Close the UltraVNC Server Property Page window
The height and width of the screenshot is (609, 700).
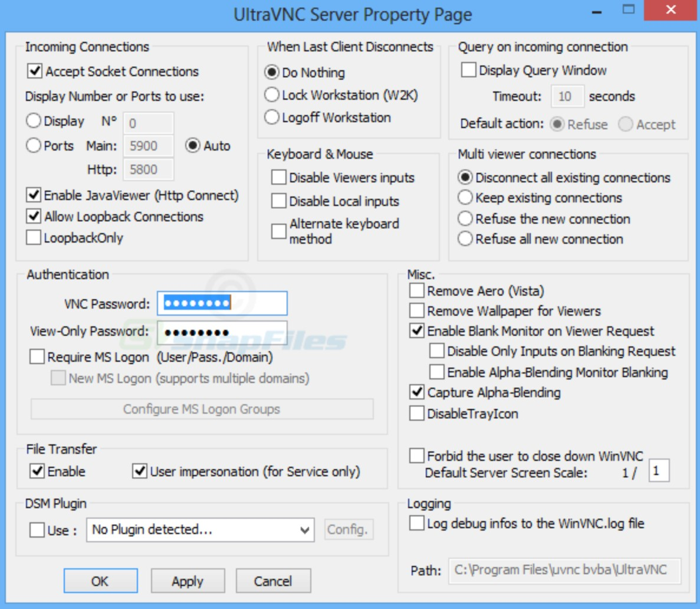(671, 10)
